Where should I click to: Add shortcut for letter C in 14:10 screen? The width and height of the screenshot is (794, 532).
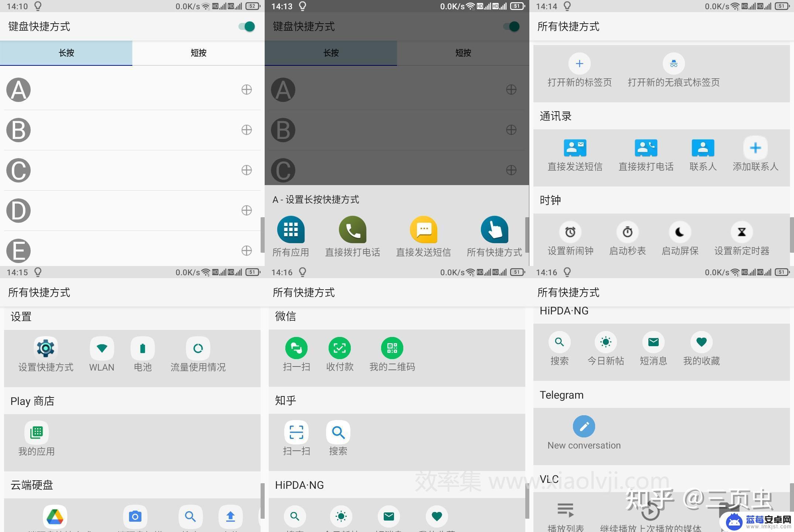[247, 170]
